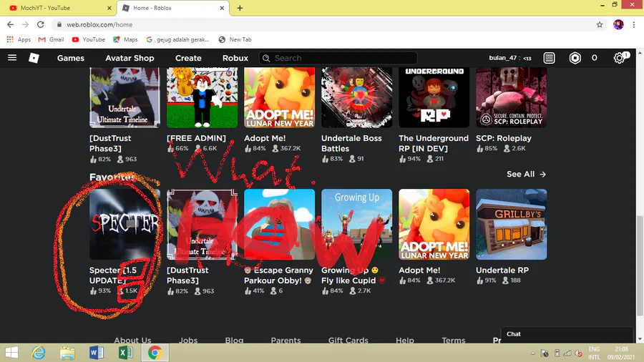Click the 'Undertale RP' game title
The width and height of the screenshot is (644, 362).
pyautogui.click(x=502, y=270)
